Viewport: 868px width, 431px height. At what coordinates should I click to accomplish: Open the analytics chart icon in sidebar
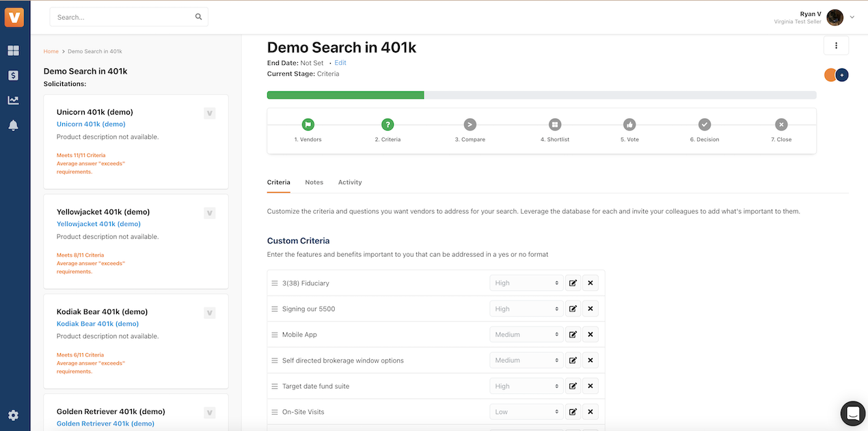coord(14,100)
